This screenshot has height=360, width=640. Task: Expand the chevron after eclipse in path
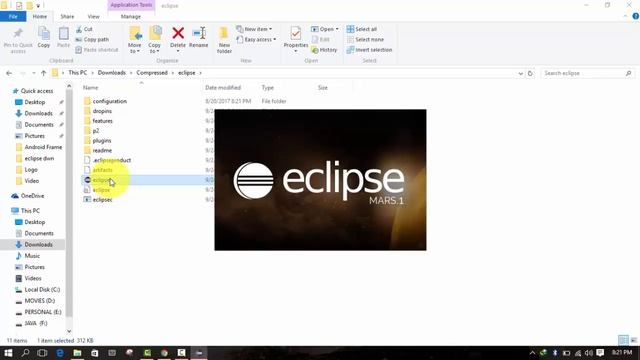[x=200, y=73]
